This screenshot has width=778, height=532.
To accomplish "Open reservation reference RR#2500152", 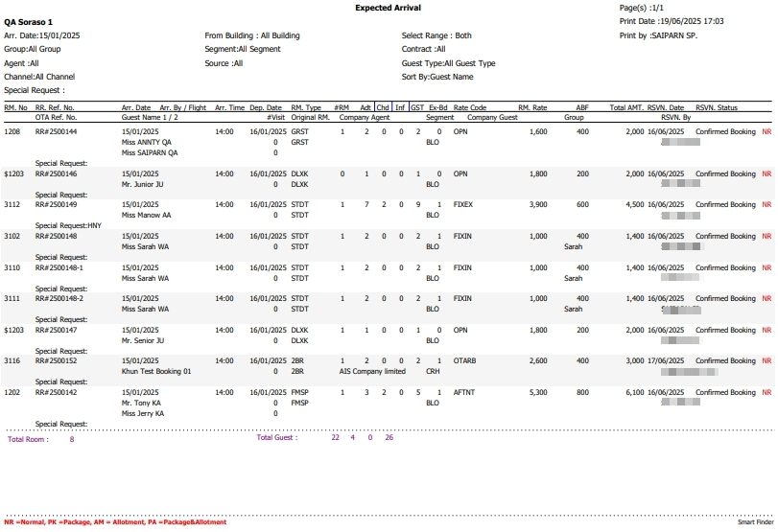I will click(56, 361).
